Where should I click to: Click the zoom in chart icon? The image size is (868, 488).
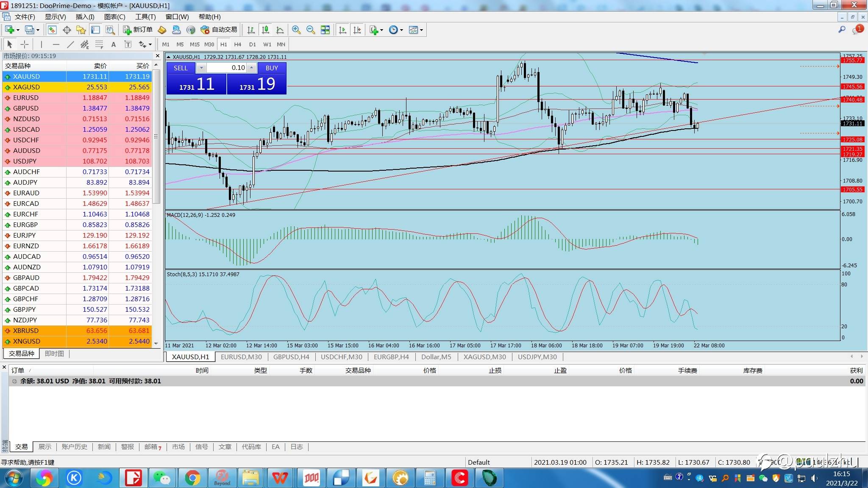pos(296,30)
